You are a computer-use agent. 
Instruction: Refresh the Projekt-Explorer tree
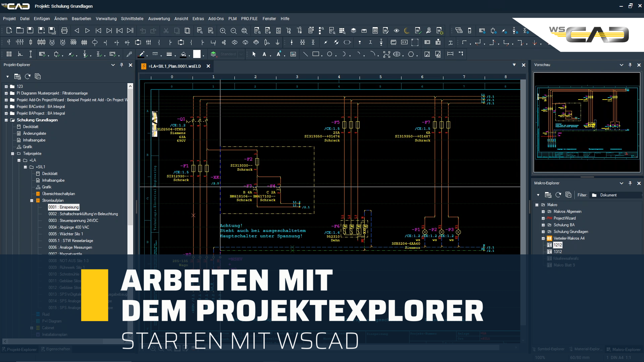28,76
